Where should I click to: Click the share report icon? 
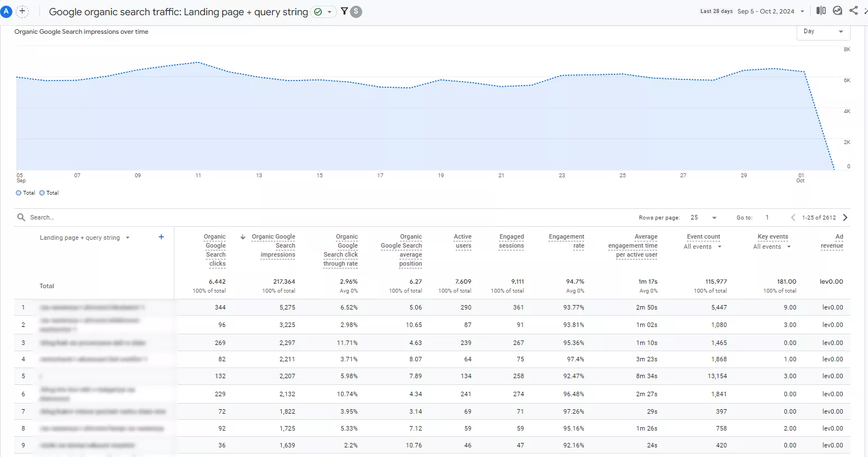[853, 11]
